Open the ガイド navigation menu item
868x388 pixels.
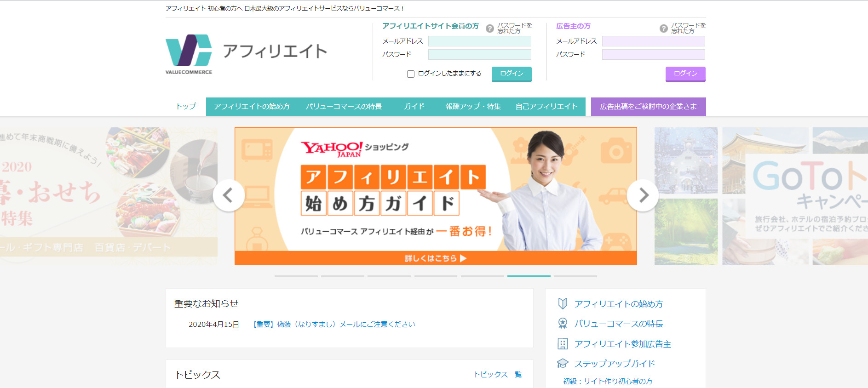point(414,106)
